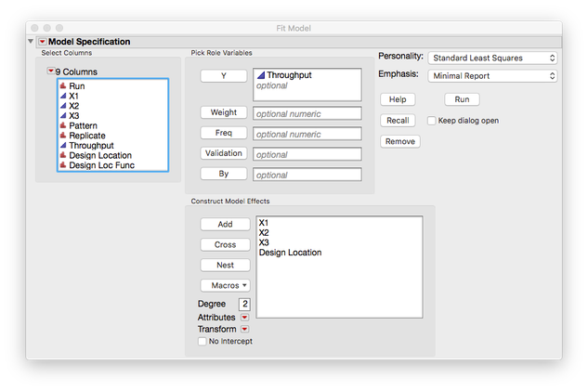This screenshot has width=588, height=391.
Task: Select the Pattern column in the list
Action: point(83,125)
